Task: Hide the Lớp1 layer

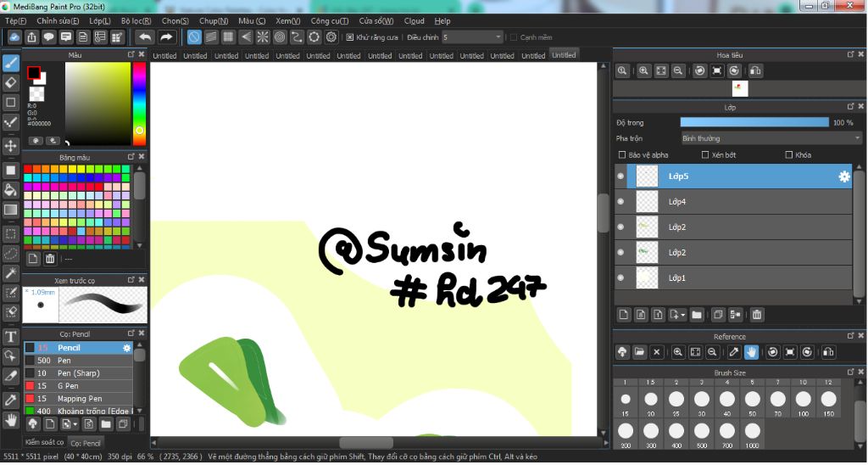Action: 620,277
